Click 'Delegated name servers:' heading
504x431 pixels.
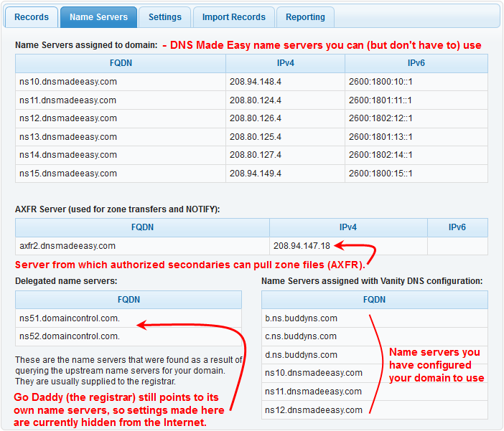[x=66, y=281]
